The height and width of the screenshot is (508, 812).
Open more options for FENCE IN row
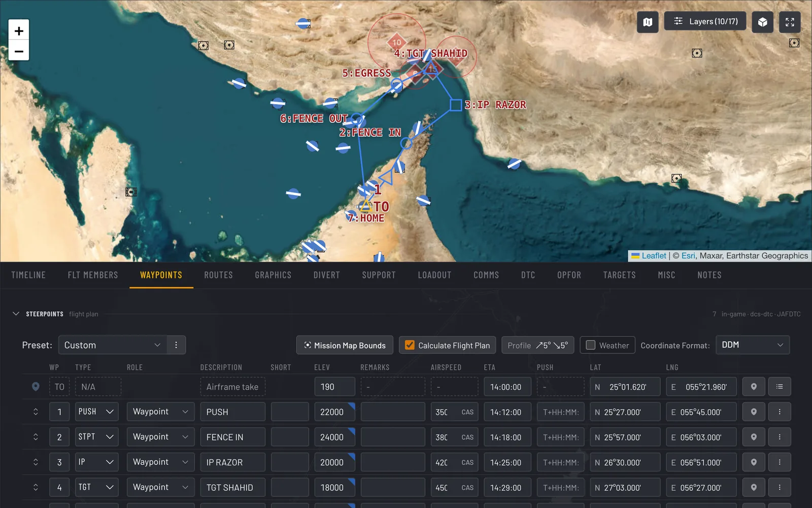point(780,437)
